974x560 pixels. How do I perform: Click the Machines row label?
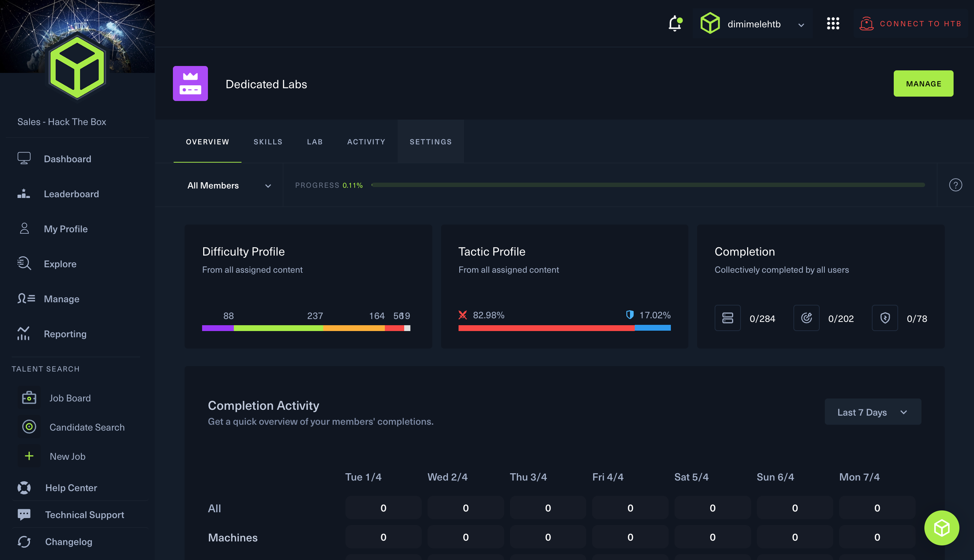(233, 537)
